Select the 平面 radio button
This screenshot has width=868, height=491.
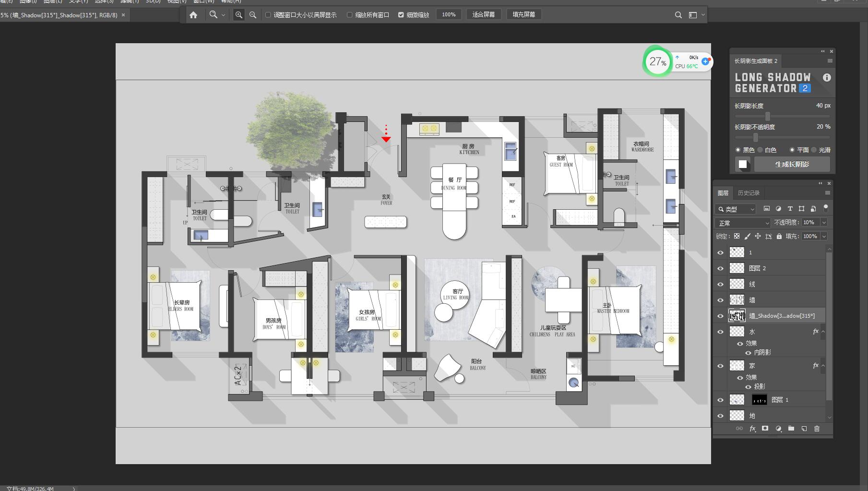tap(792, 150)
